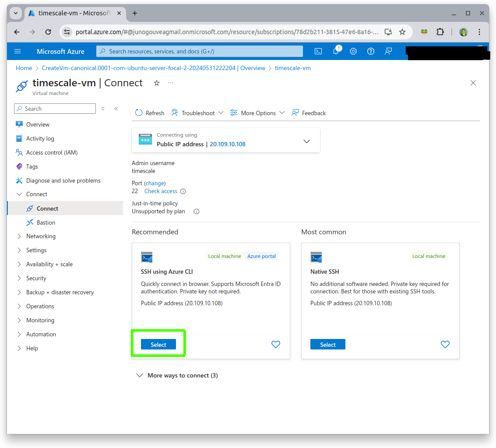Click the More Options icon
Image resolution: width=496 pixels, height=448 pixels.
click(234, 113)
